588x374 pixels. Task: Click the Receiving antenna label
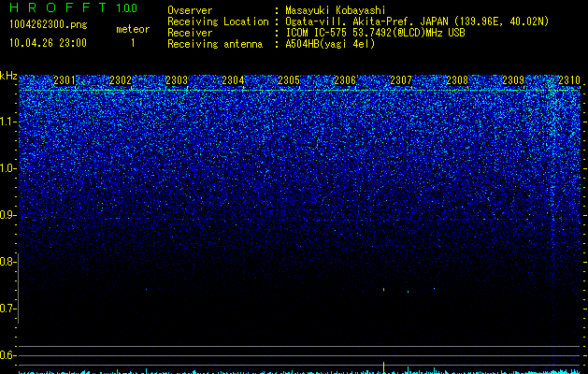pos(215,44)
